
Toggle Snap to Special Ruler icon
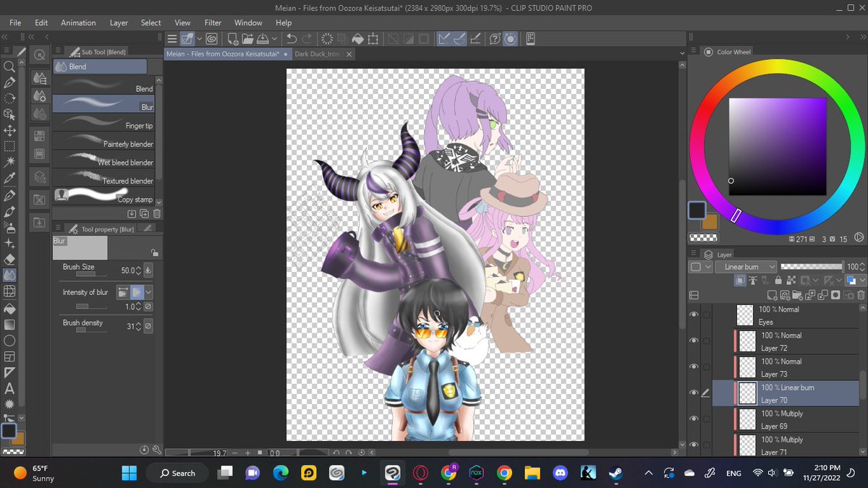tap(460, 38)
